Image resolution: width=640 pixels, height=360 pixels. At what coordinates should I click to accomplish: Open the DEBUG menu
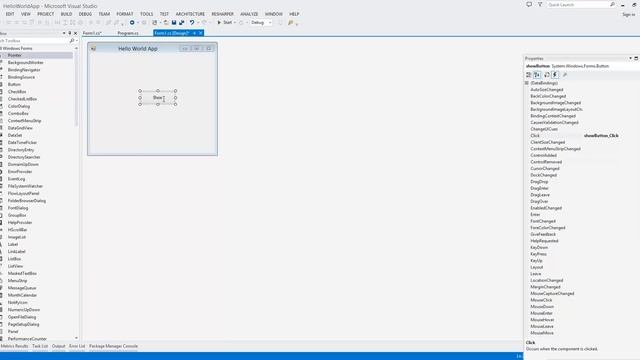pyautogui.click(x=85, y=14)
